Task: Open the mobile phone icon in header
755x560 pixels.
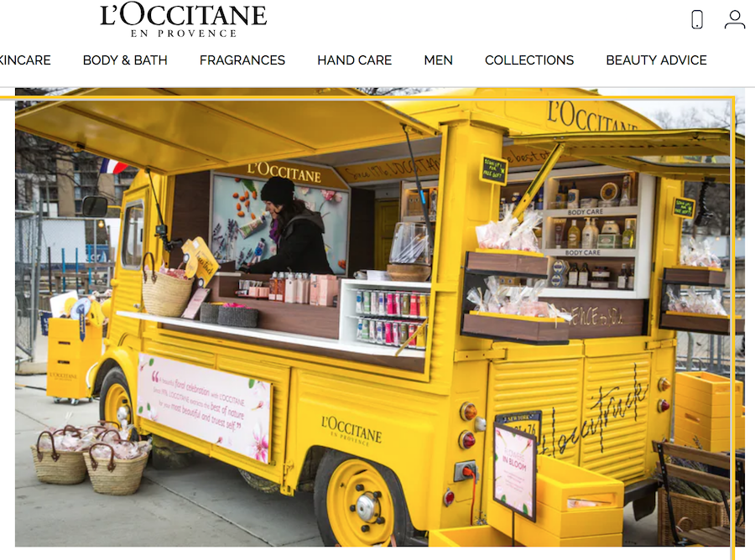Action: click(x=697, y=20)
